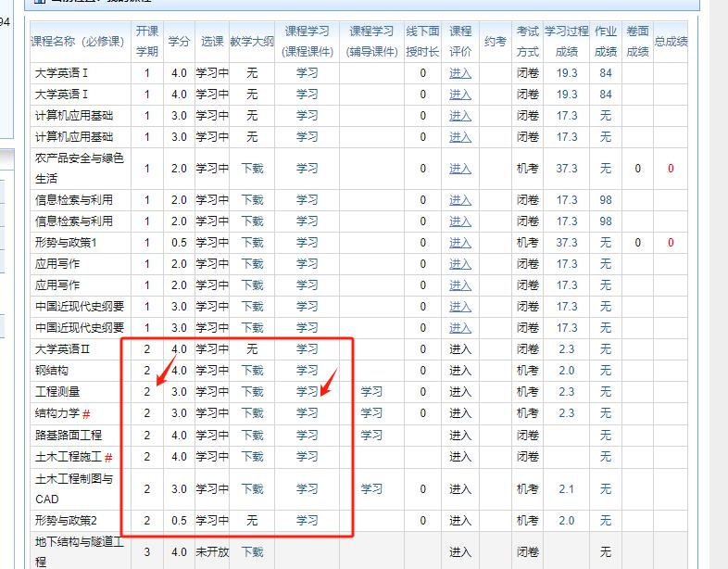Open 课程课件 学习 link for 形势与政策2
The height and width of the screenshot is (569, 728).
click(307, 521)
